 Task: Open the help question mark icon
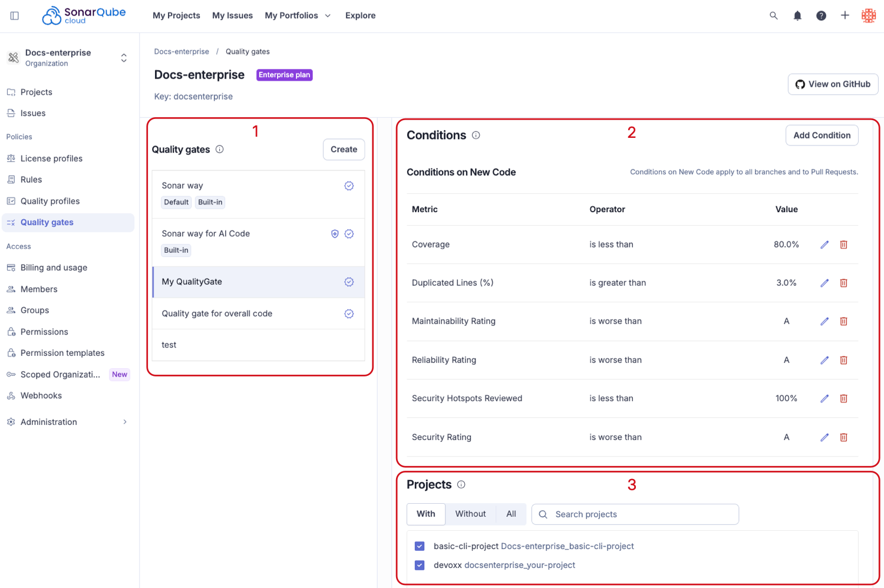coord(821,16)
